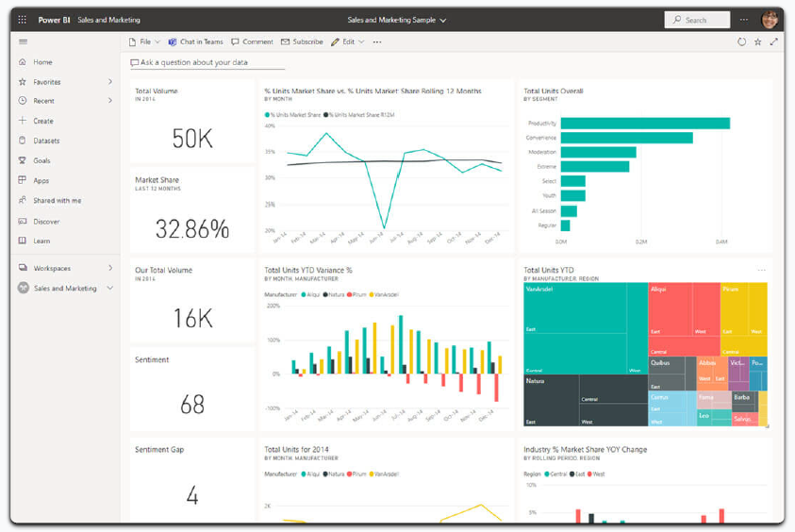Viewport: 795px width, 532px height.
Task: Open the Shared with me page
Action: coord(57,200)
